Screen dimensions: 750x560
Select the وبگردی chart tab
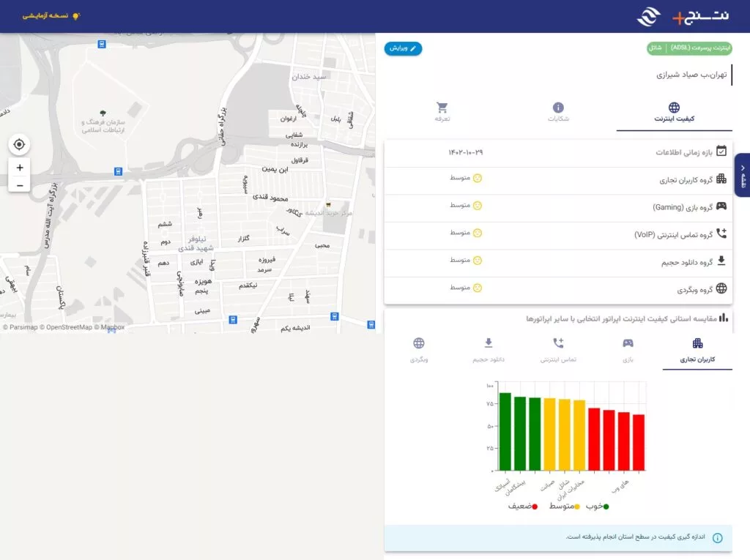click(418, 351)
